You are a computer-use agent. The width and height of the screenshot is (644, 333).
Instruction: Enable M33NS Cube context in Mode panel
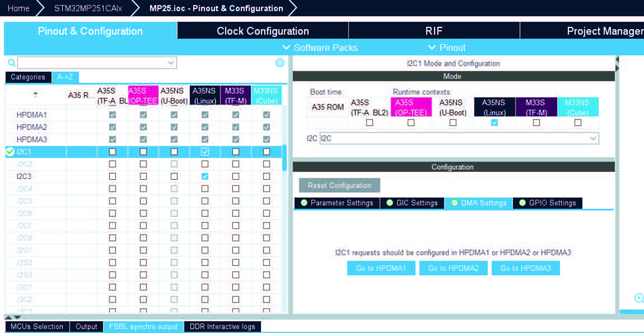578,123
